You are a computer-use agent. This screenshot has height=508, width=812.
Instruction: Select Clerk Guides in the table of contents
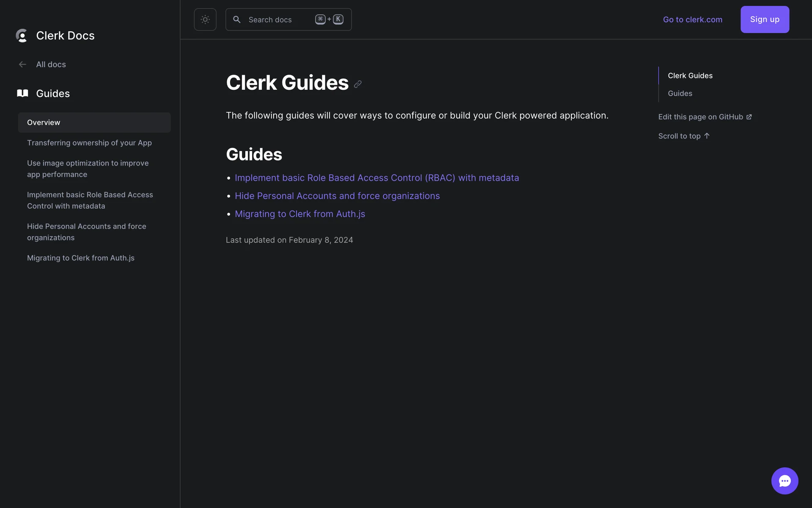(x=690, y=75)
